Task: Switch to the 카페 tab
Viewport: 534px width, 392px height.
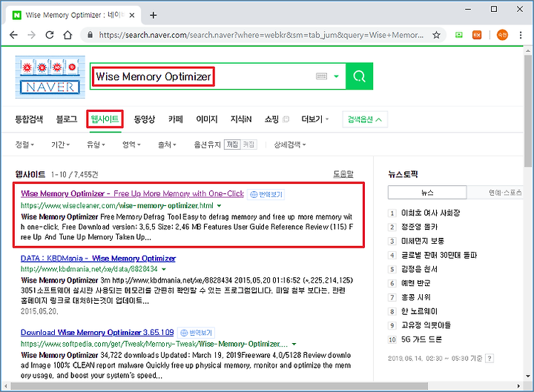Action: pos(176,119)
